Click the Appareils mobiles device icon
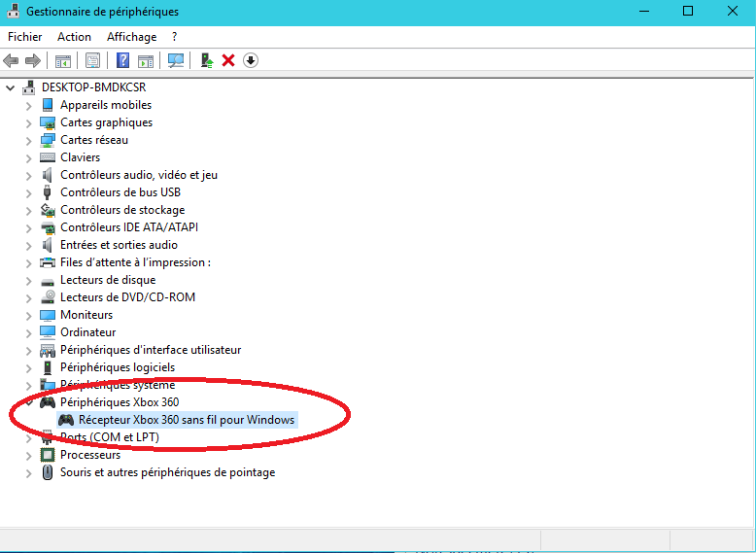The width and height of the screenshot is (756, 553). click(x=48, y=105)
